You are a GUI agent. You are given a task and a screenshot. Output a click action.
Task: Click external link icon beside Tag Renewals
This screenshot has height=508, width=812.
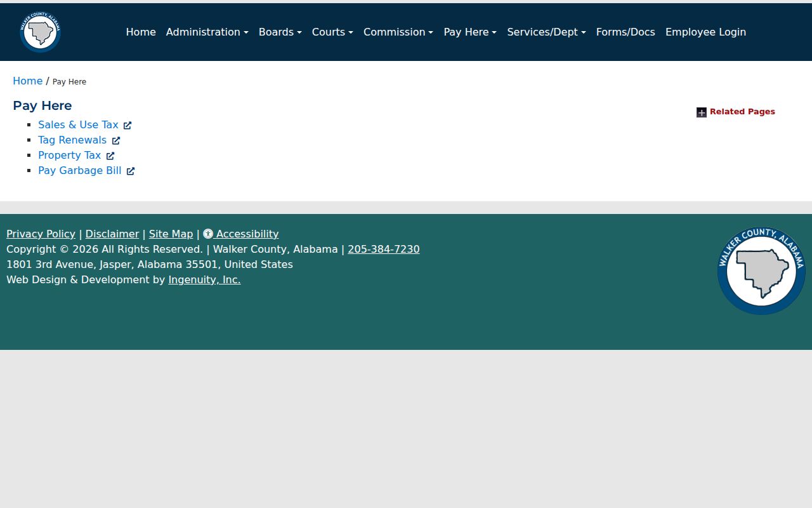pos(116,140)
